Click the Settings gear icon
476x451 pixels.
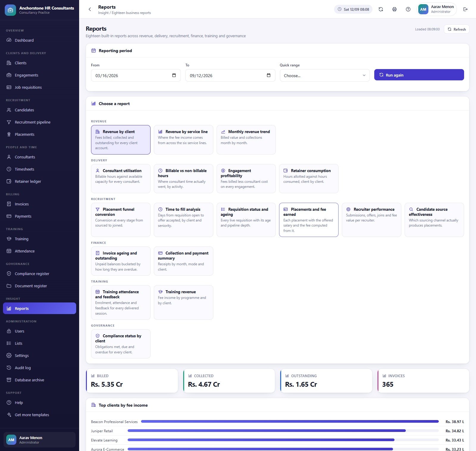pos(9,355)
